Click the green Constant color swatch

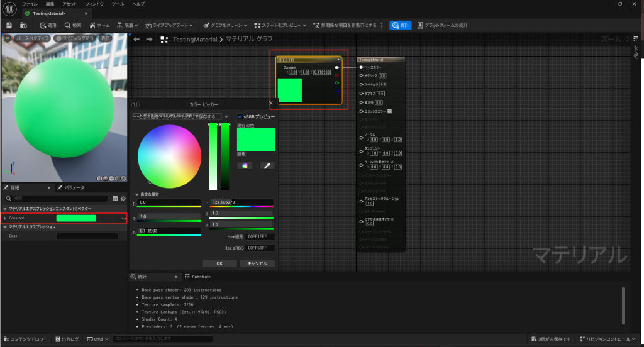click(76, 218)
